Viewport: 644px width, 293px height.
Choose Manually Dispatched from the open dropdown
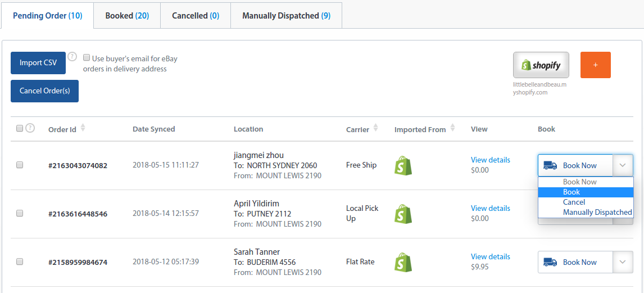(597, 213)
